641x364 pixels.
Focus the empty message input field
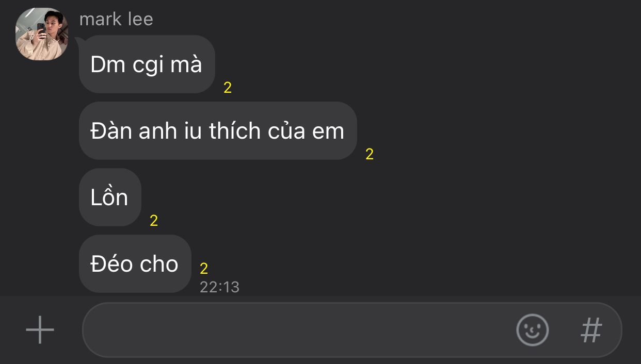(352, 329)
